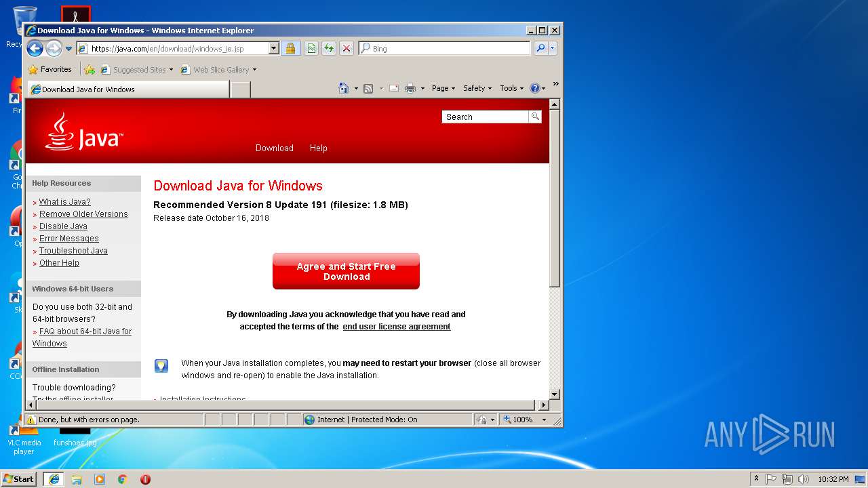This screenshot has height=488, width=868.
Task: Open Chrome from the taskbar
Action: click(123, 479)
